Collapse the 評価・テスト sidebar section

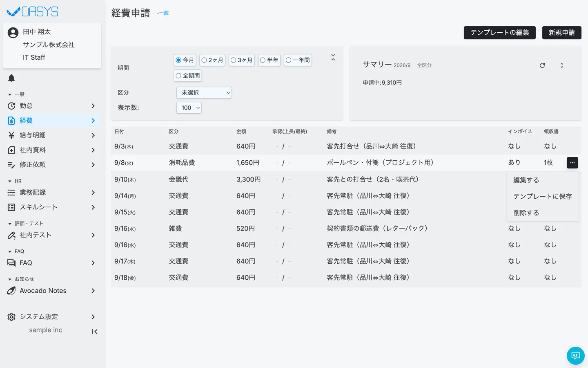coord(10,224)
